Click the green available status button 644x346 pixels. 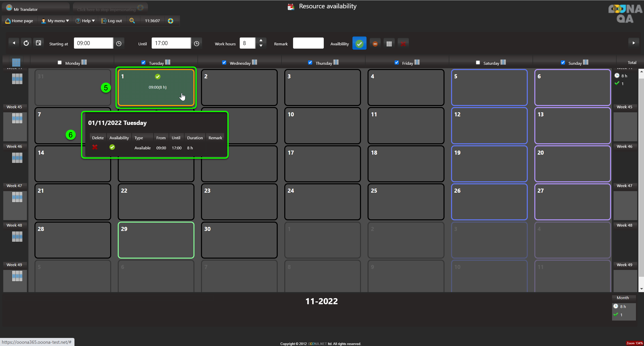(359, 44)
